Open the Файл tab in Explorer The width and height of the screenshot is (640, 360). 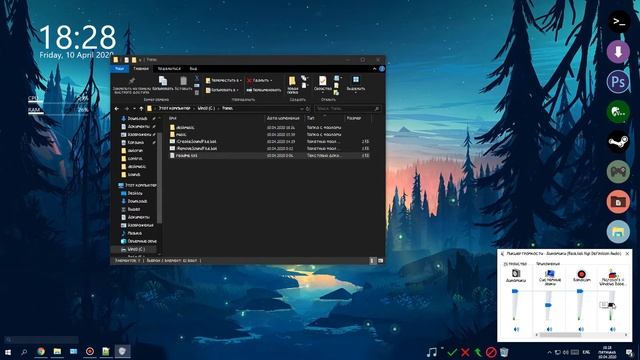point(119,69)
